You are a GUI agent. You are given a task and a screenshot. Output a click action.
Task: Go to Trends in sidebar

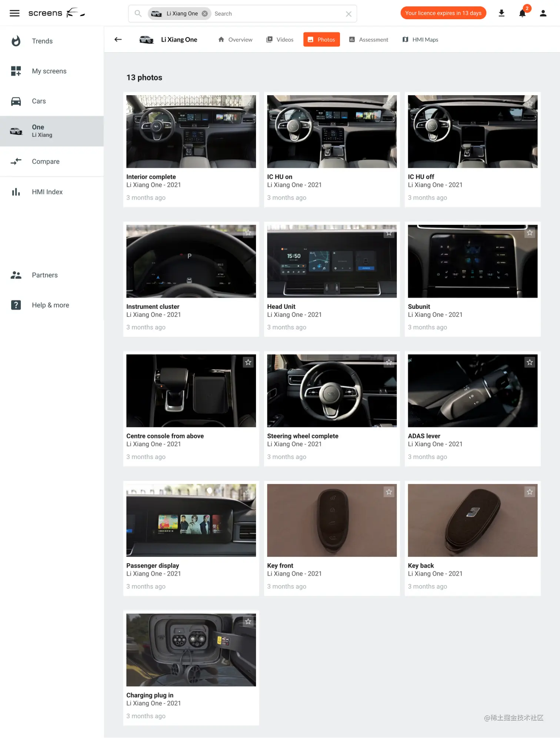[52, 41]
